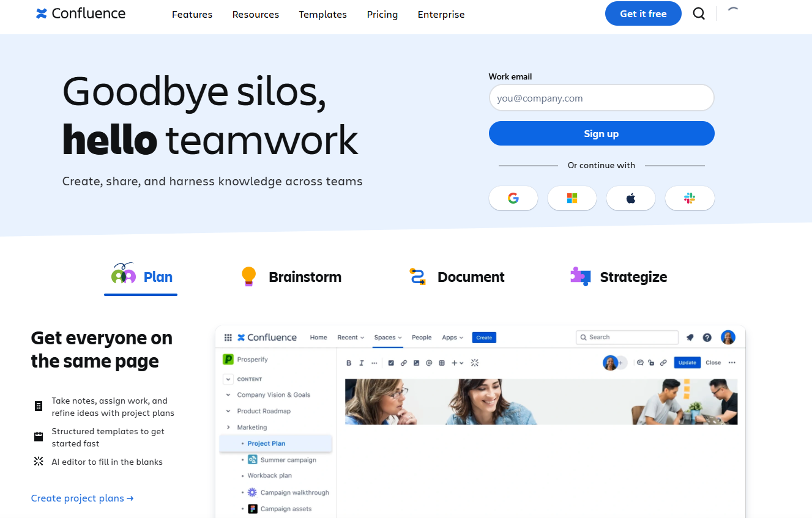The image size is (812, 518).
Task: Click the insert table icon
Action: pyautogui.click(x=442, y=363)
